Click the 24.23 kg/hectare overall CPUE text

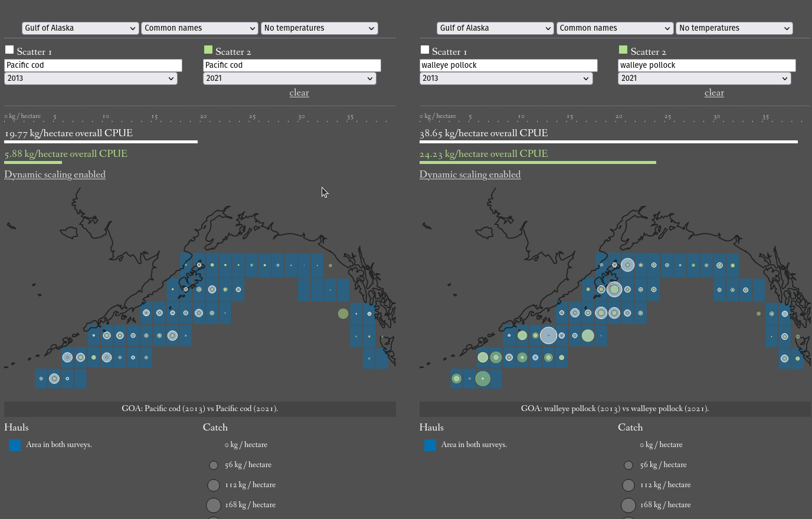coord(483,154)
